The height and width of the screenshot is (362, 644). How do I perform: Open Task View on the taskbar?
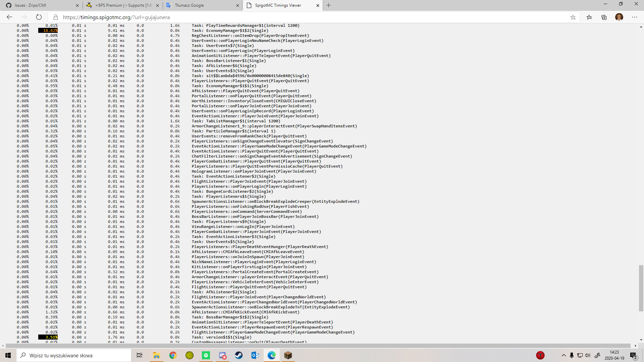[x=139, y=355]
